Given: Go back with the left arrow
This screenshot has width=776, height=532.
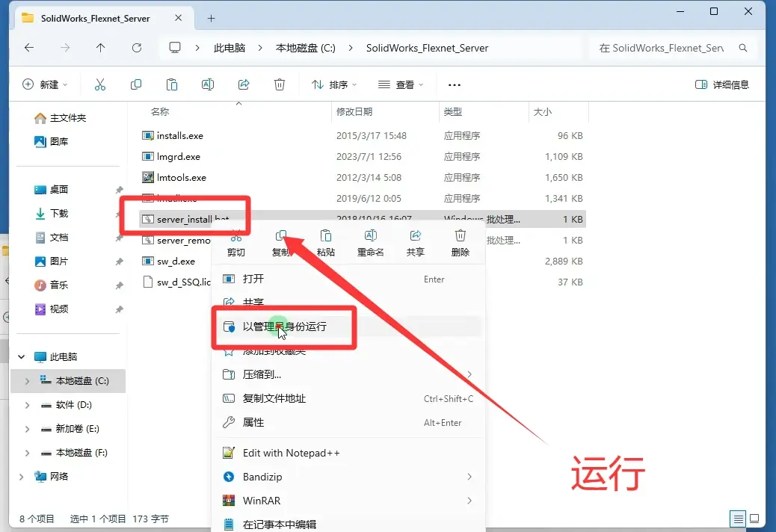Looking at the screenshot, I should tap(29, 48).
